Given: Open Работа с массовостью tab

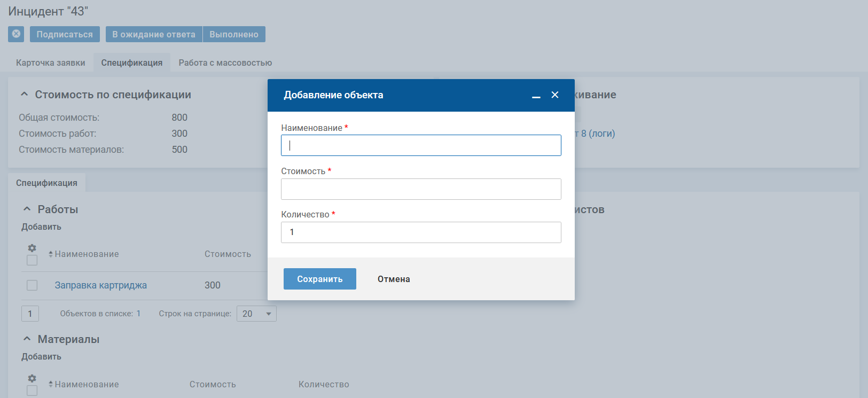Looking at the screenshot, I should point(225,63).
